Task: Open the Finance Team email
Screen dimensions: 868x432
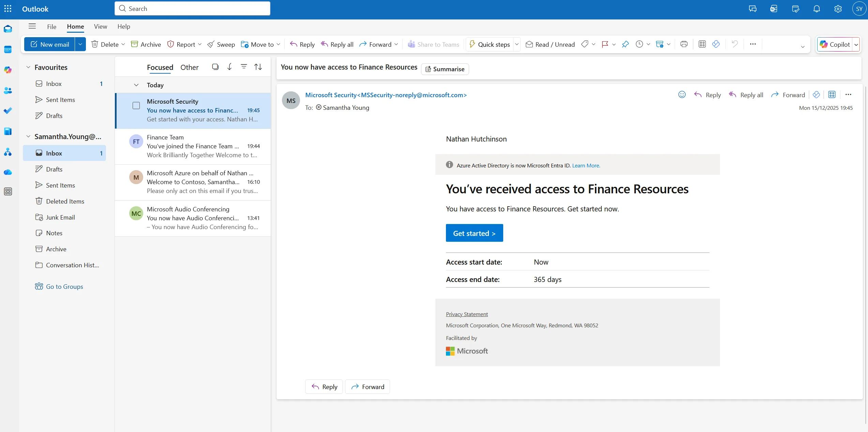Action: [193, 146]
